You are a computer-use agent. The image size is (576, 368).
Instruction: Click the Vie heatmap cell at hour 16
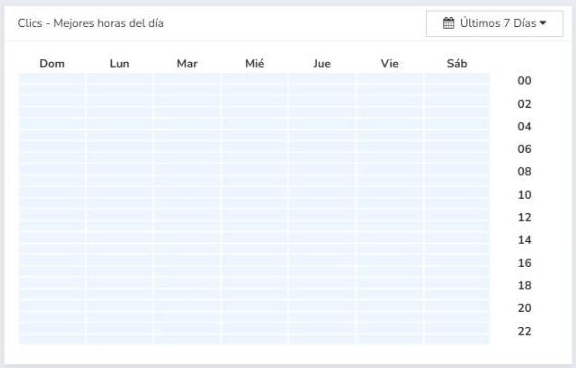click(389, 260)
